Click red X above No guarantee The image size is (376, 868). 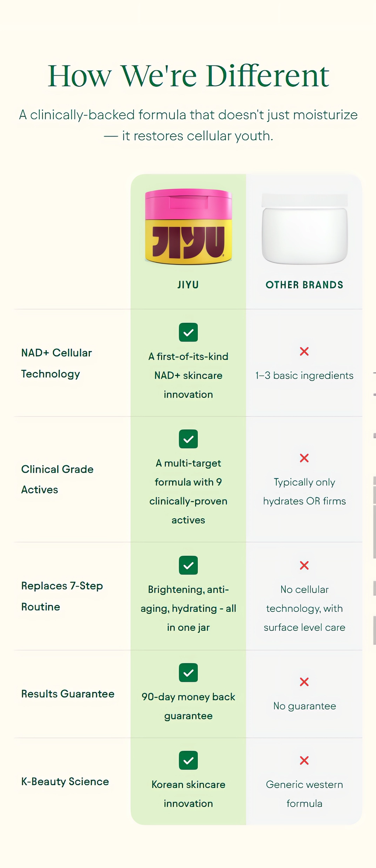(x=304, y=682)
